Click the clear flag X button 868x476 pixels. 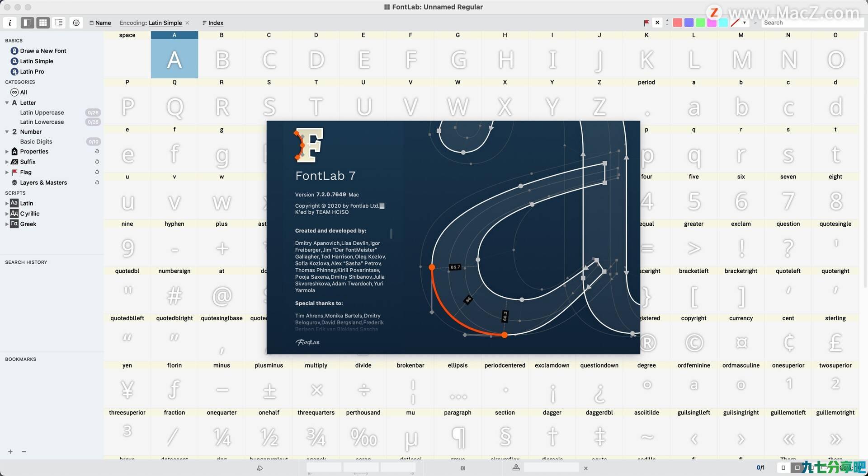(x=657, y=22)
